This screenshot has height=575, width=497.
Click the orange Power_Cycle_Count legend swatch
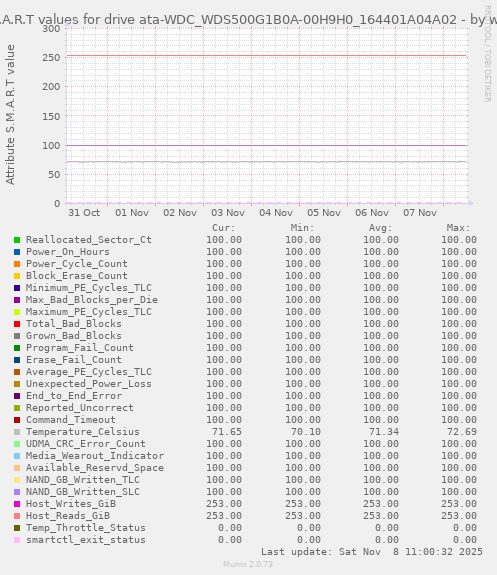17,264
